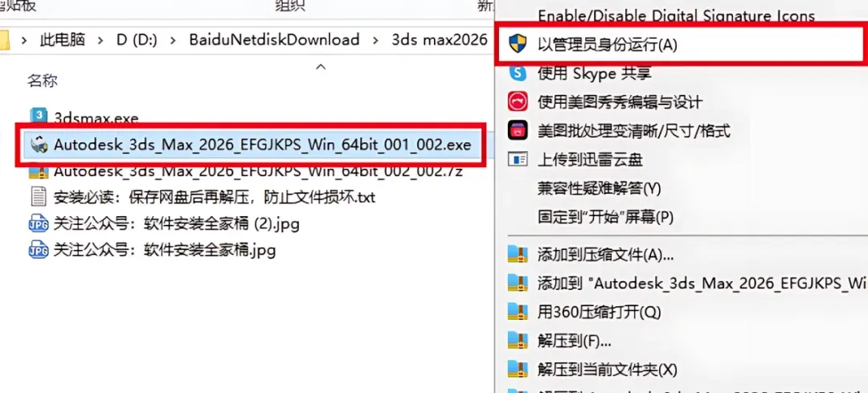Viewport: 868px width, 393px height.
Task: Click the 安装必读 text file icon
Action: [x=39, y=197]
